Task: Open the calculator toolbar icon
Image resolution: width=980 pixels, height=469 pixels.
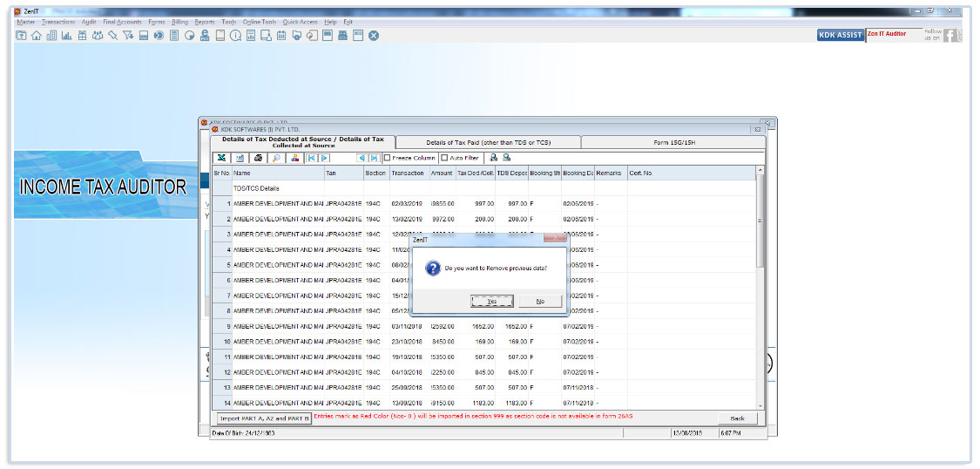Action: [174, 36]
